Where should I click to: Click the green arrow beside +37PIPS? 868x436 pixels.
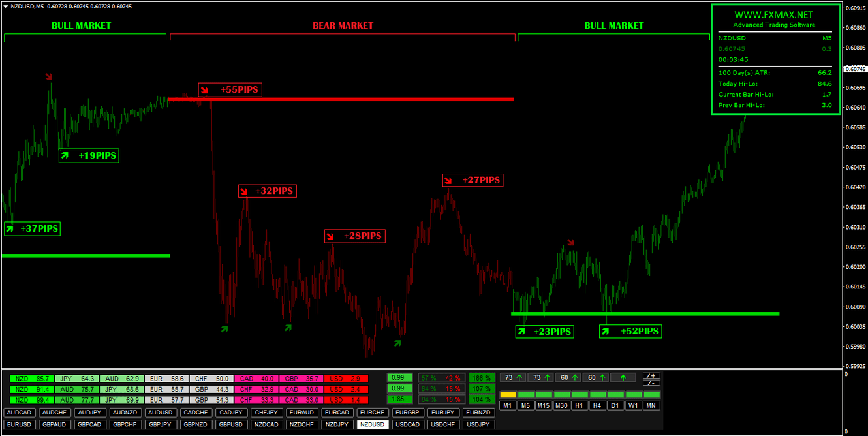point(10,229)
